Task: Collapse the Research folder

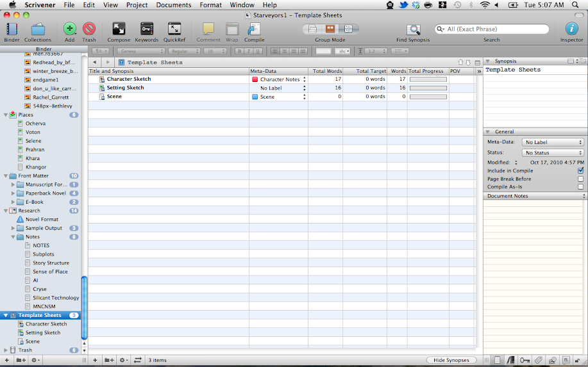Action: tap(5, 211)
